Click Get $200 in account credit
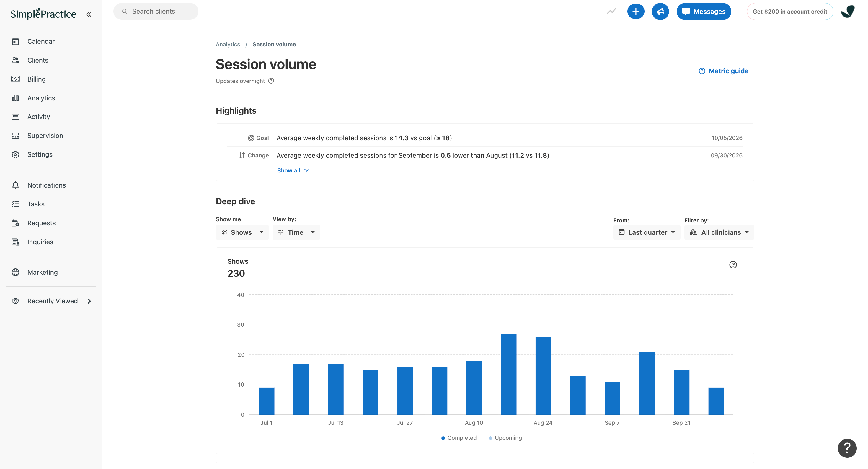Image resolution: width=868 pixels, height=469 pixels. point(789,12)
